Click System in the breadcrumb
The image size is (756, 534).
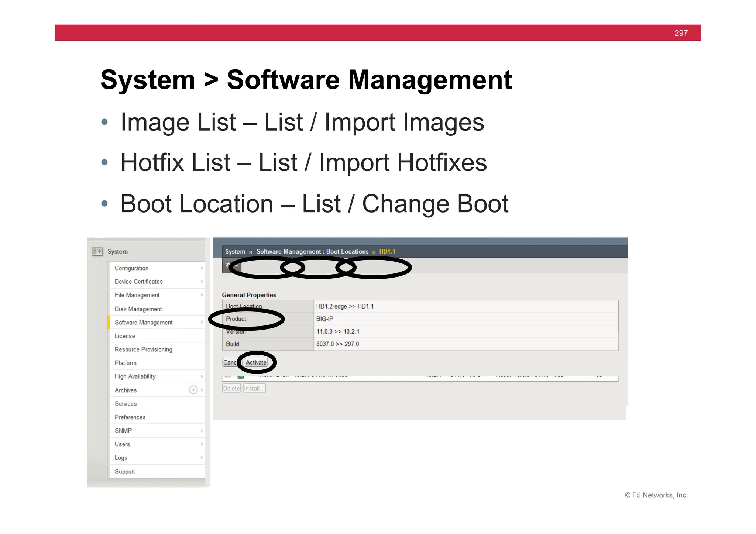[235, 252]
